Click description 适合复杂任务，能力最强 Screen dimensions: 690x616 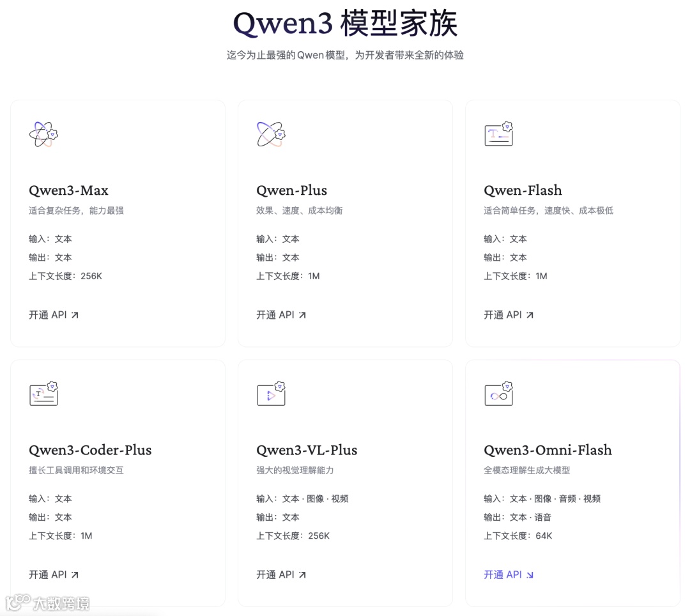click(76, 210)
